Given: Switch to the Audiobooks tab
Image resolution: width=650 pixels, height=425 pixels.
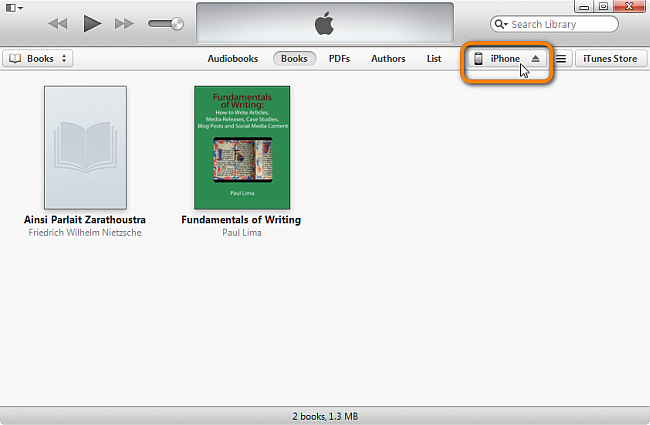Looking at the screenshot, I should 233,59.
